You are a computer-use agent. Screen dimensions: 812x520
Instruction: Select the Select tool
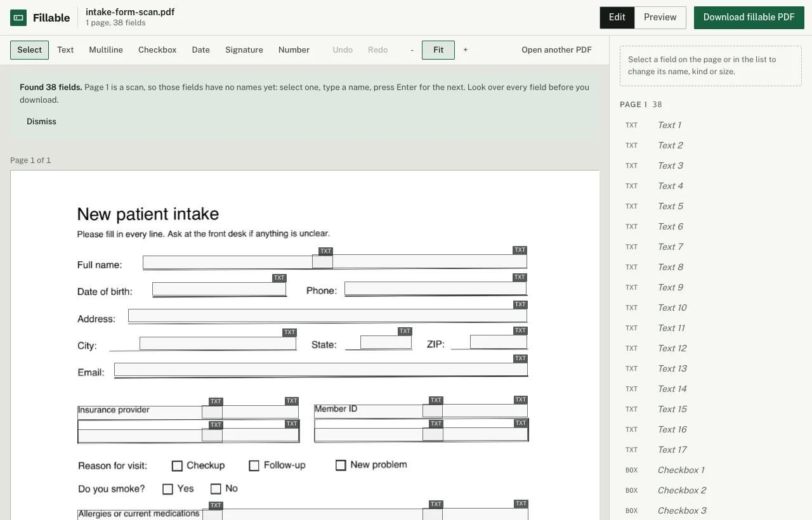(x=29, y=50)
